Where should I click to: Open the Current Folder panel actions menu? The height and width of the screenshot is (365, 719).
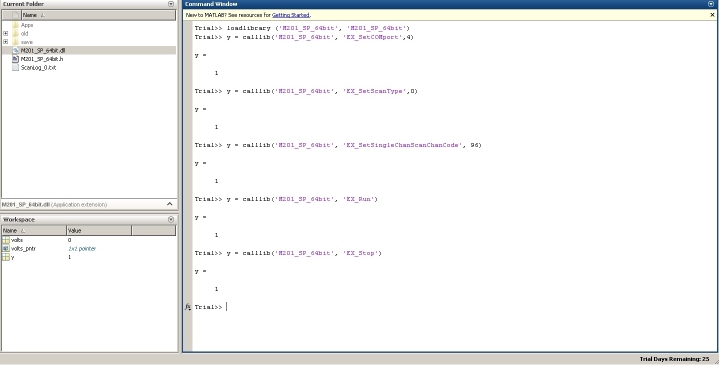171,4
